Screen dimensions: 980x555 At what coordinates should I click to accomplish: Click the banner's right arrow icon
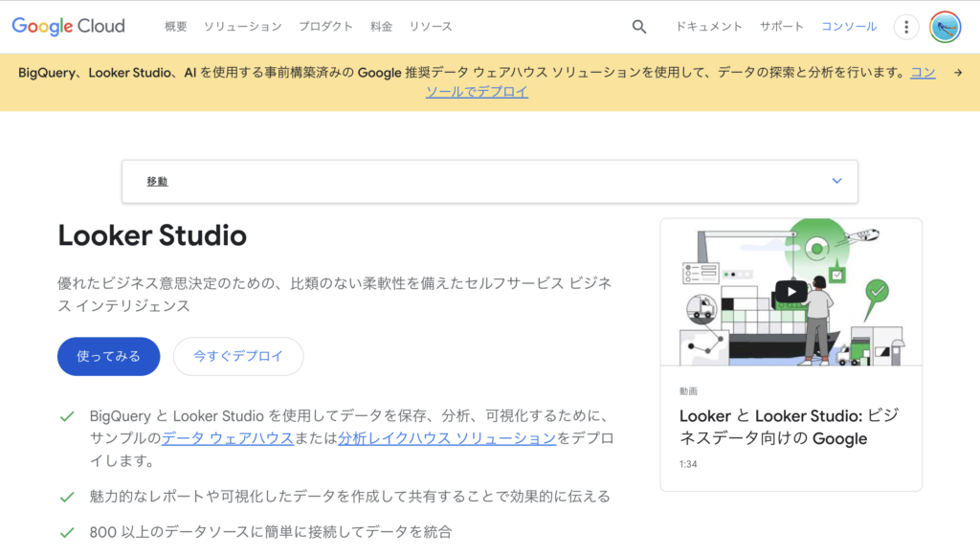click(x=957, y=73)
